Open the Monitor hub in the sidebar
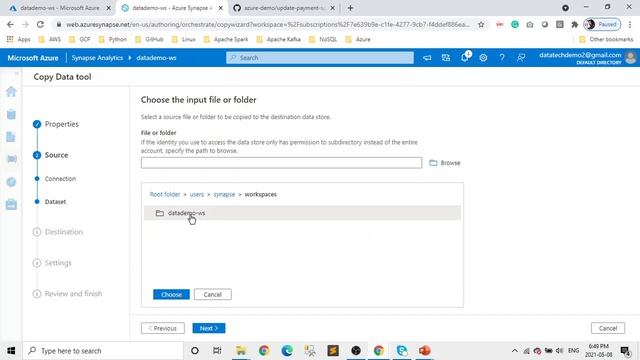 pyautogui.click(x=11, y=182)
